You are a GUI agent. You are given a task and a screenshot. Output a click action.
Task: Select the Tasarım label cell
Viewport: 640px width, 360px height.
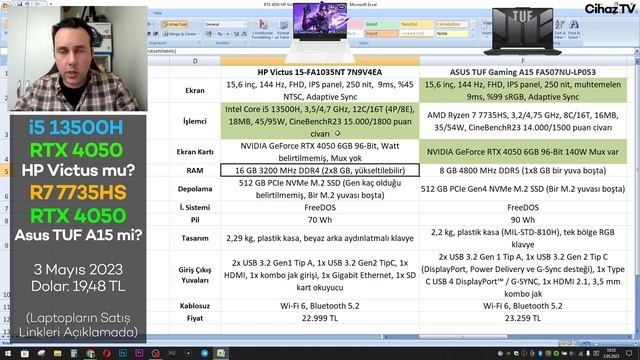(195, 238)
